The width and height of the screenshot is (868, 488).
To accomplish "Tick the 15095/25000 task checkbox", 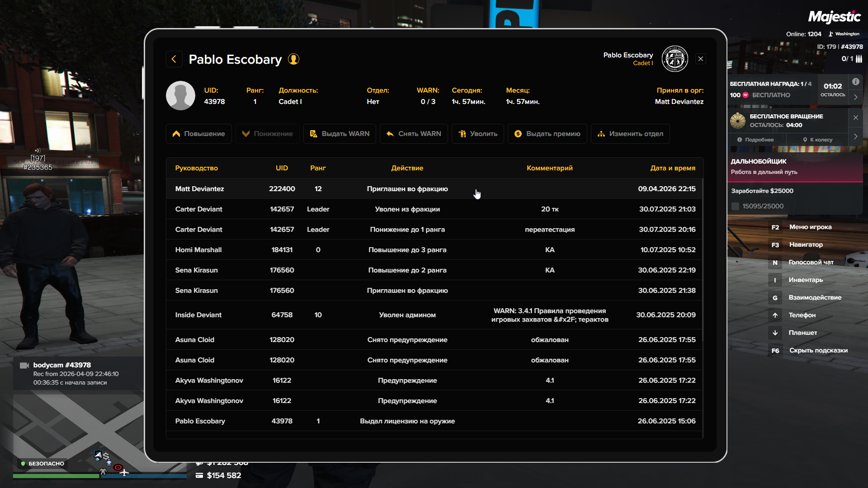I will click(736, 206).
